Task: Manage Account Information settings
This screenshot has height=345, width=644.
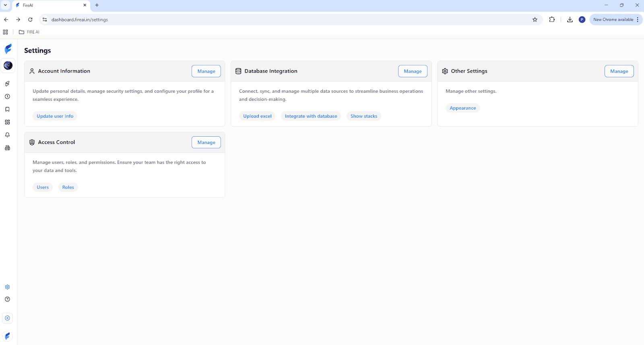Action: [206, 71]
